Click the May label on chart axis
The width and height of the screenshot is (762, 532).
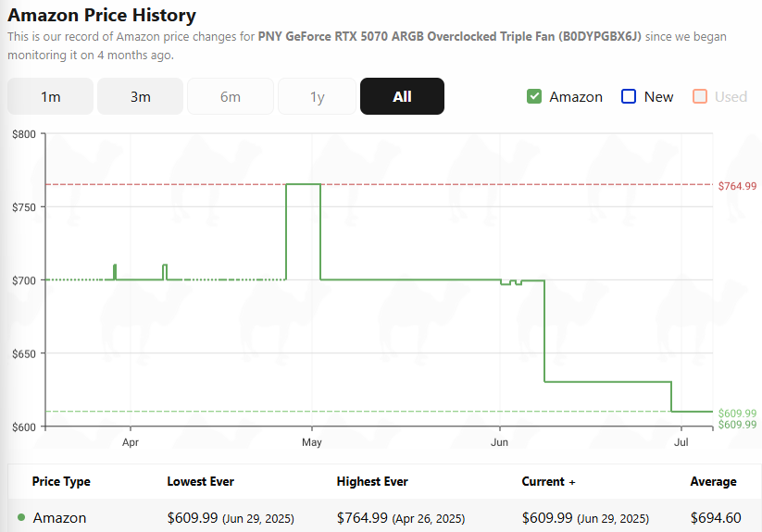click(311, 442)
